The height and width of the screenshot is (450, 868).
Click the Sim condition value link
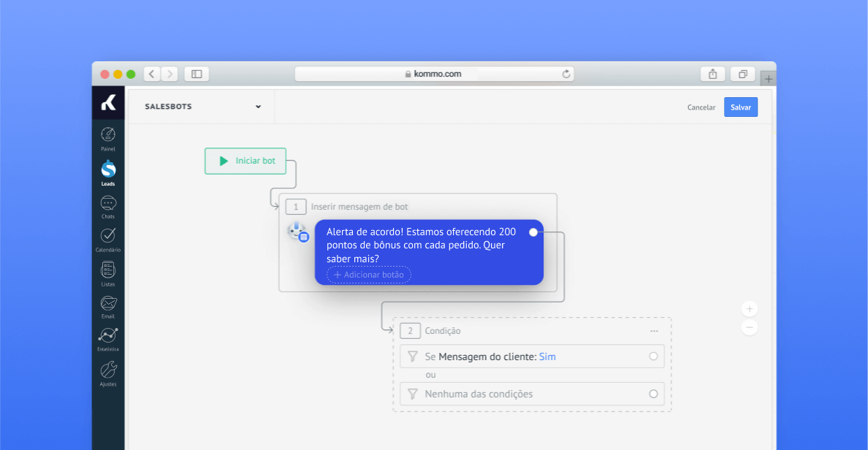pos(547,356)
